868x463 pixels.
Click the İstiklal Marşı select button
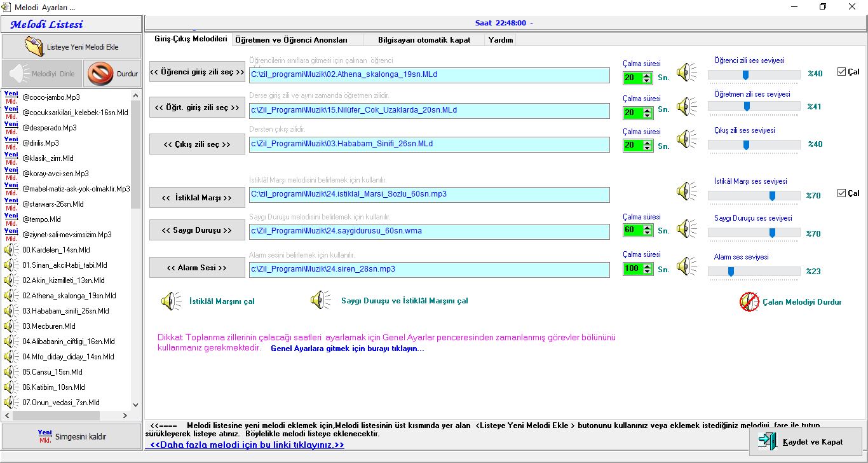click(x=197, y=198)
